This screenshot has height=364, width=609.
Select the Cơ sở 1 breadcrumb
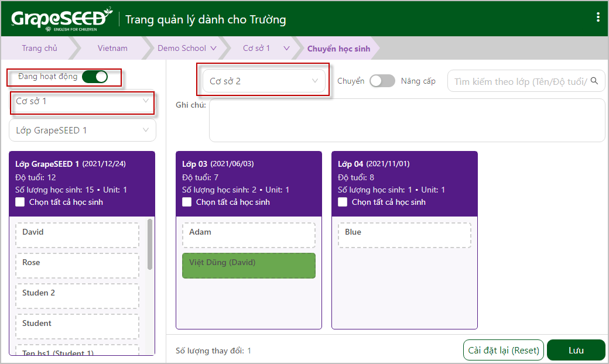[x=256, y=48]
